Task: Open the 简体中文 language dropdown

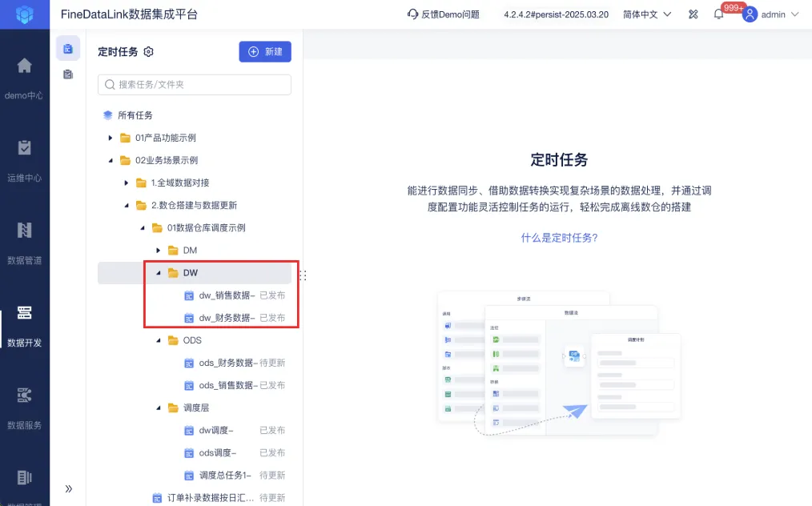Action: tap(647, 14)
